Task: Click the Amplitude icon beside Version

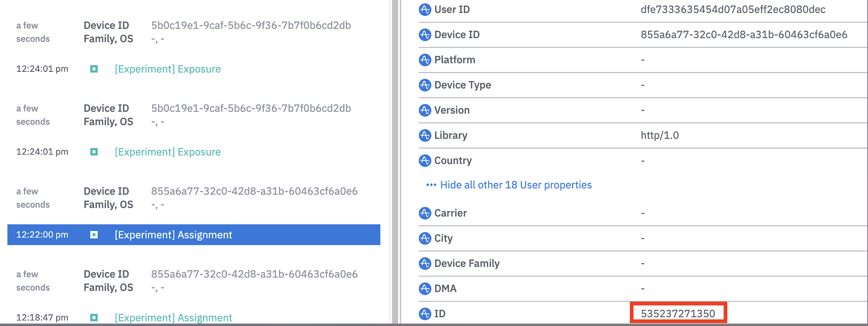Action: [x=425, y=110]
